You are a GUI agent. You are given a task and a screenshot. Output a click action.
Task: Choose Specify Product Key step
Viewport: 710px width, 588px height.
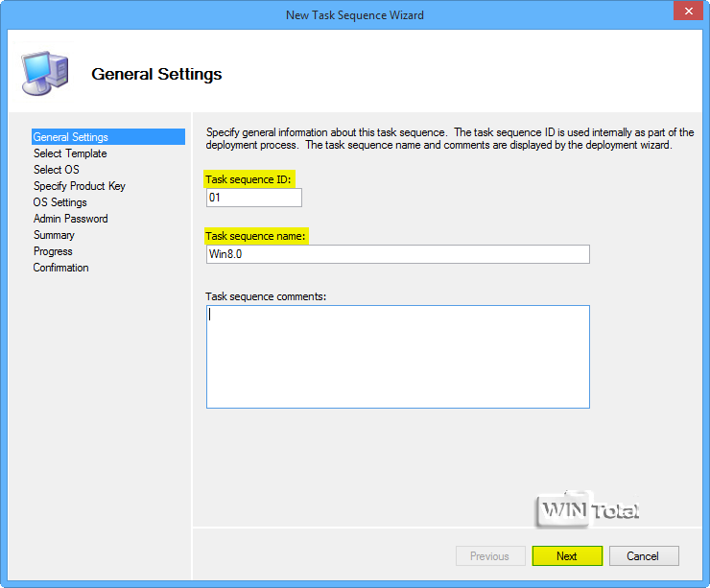[x=80, y=186]
